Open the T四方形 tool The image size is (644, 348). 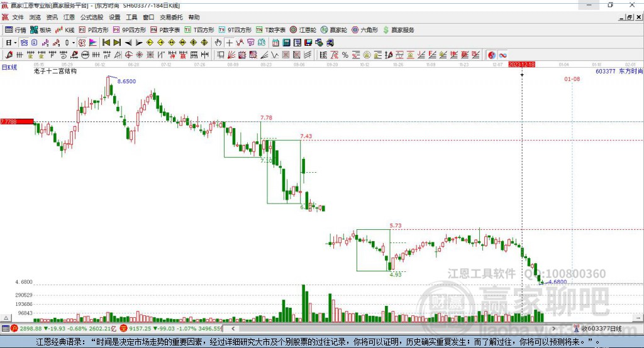[199, 30]
